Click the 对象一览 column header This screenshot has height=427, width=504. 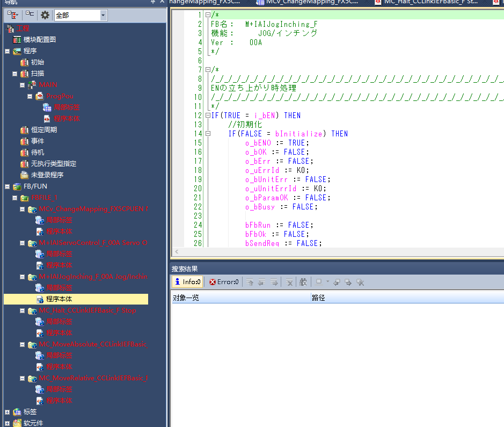click(186, 298)
